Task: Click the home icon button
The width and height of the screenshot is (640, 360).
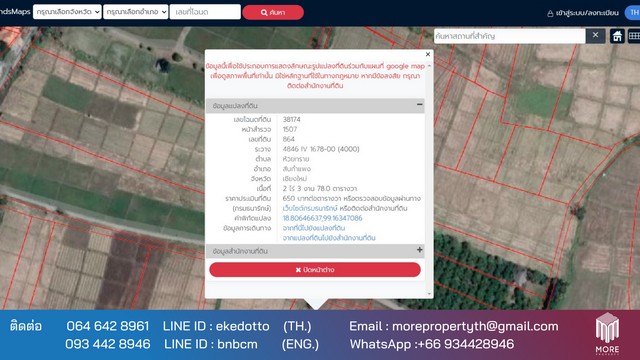Action: click(x=617, y=36)
